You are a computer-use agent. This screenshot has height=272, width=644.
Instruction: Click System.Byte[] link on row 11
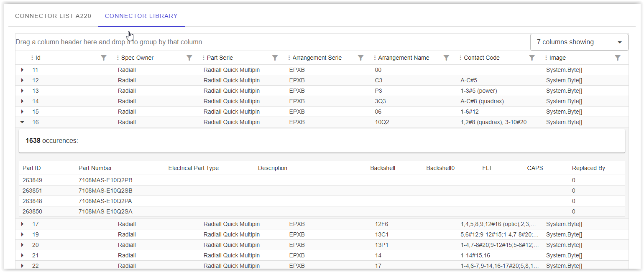tap(564, 70)
